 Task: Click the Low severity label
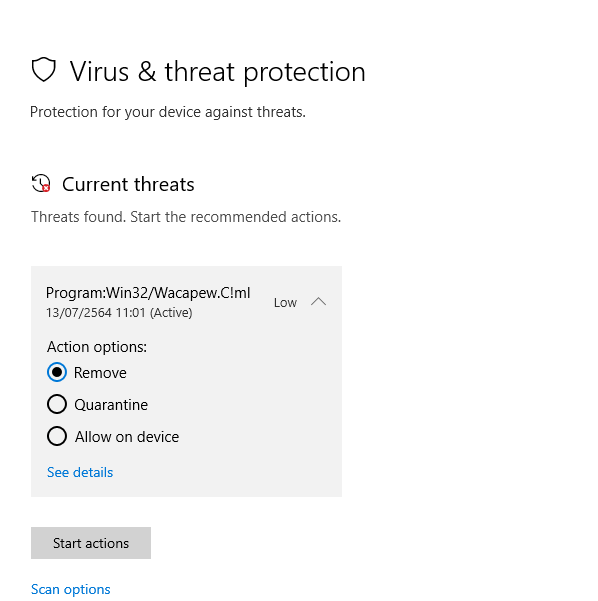point(285,302)
